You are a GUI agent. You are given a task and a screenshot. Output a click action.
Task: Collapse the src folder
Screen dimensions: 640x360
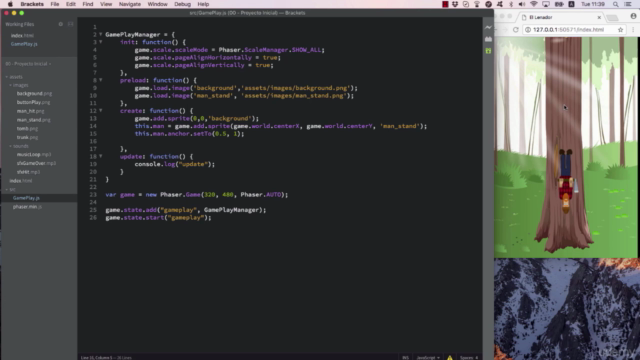pyautogui.click(x=7, y=189)
